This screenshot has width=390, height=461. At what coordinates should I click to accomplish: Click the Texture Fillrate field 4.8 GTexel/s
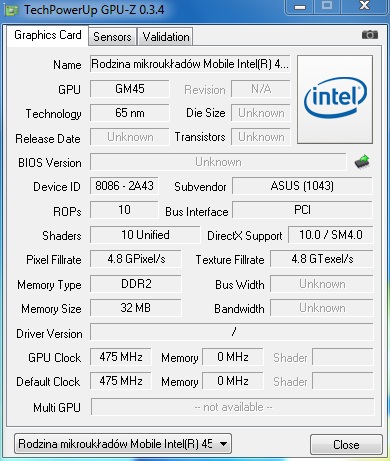pos(322,259)
